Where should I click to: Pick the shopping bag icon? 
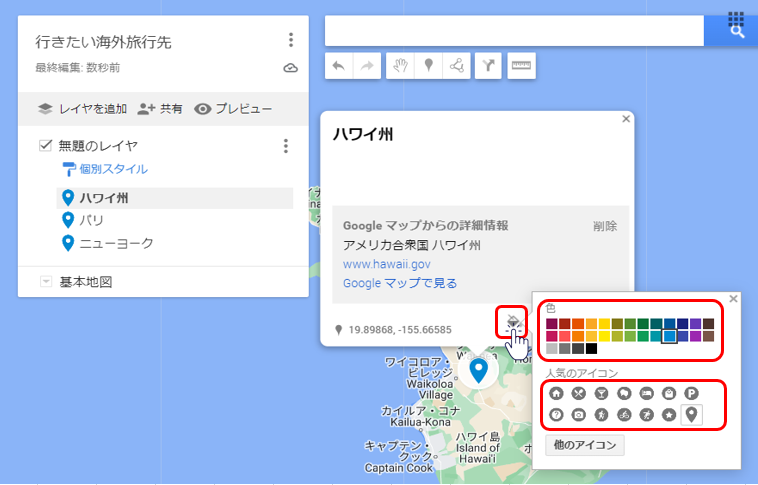[669, 394]
